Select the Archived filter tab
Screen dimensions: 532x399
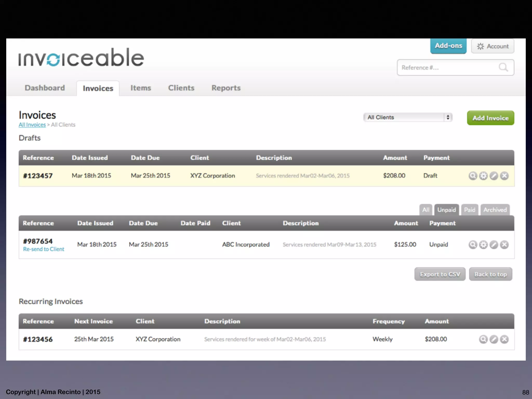pyautogui.click(x=495, y=210)
